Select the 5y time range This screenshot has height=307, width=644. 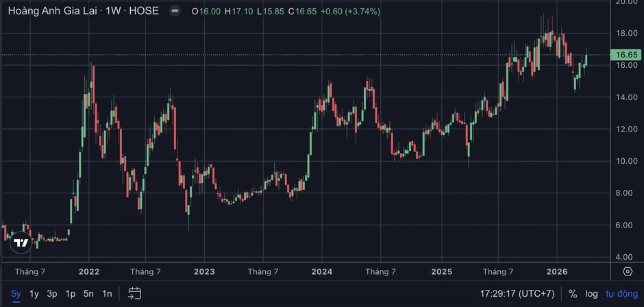(16, 293)
